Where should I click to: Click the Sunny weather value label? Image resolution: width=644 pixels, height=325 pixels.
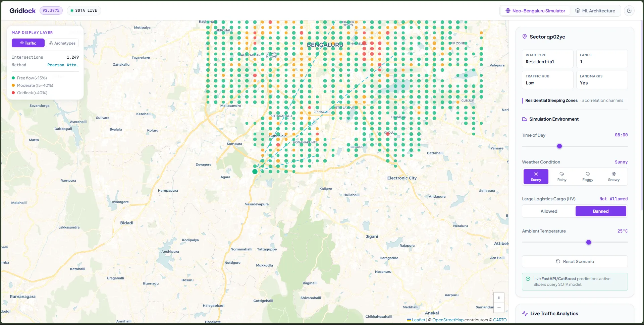coord(621,162)
